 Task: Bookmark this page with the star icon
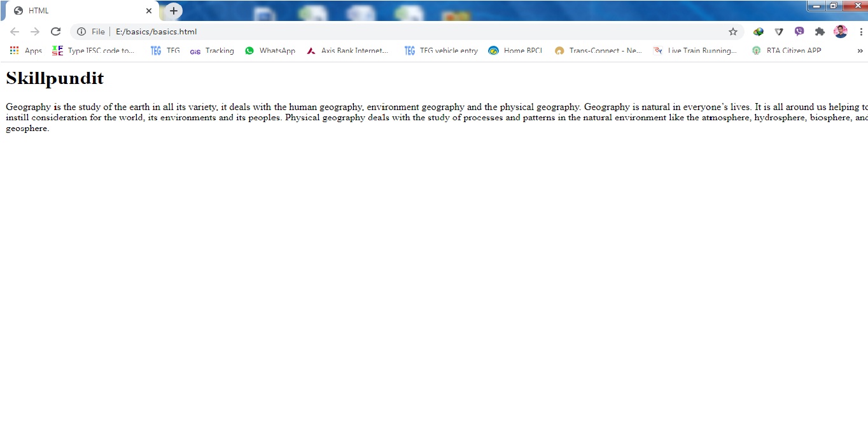point(733,32)
